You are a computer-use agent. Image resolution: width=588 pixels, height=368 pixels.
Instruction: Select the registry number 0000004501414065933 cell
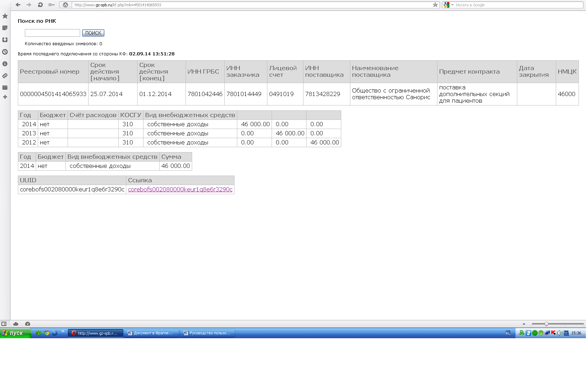(53, 94)
